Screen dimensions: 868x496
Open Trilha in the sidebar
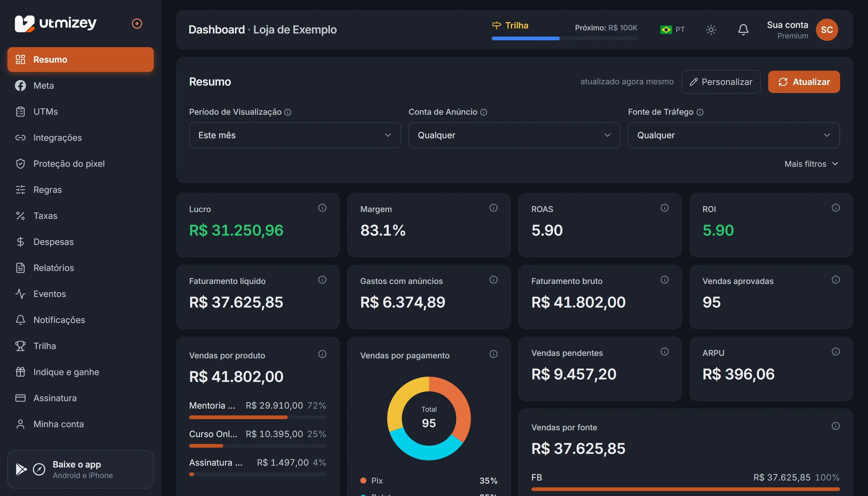click(80, 346)
